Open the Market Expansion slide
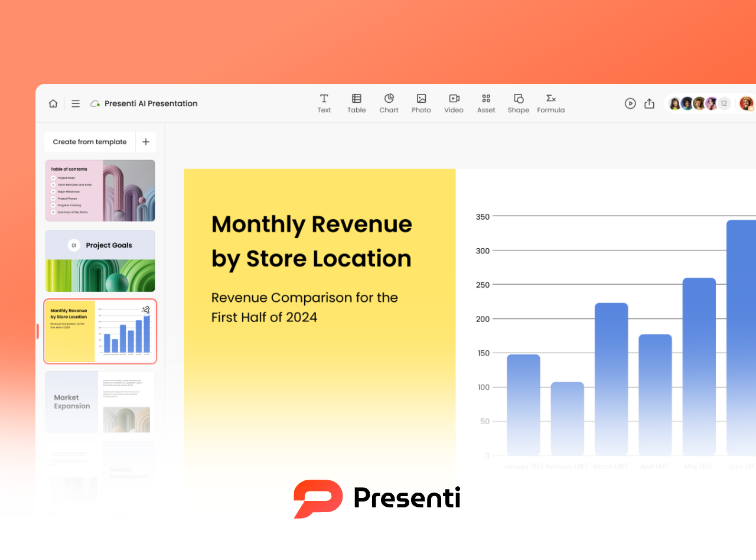 100,402
